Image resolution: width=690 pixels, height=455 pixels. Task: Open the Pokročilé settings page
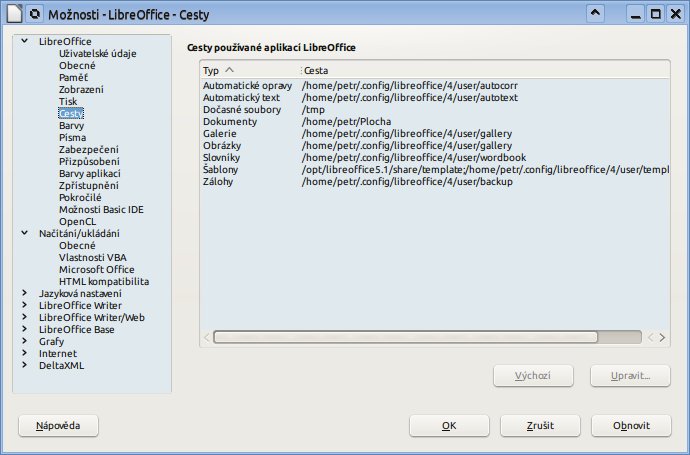(80, 197)
